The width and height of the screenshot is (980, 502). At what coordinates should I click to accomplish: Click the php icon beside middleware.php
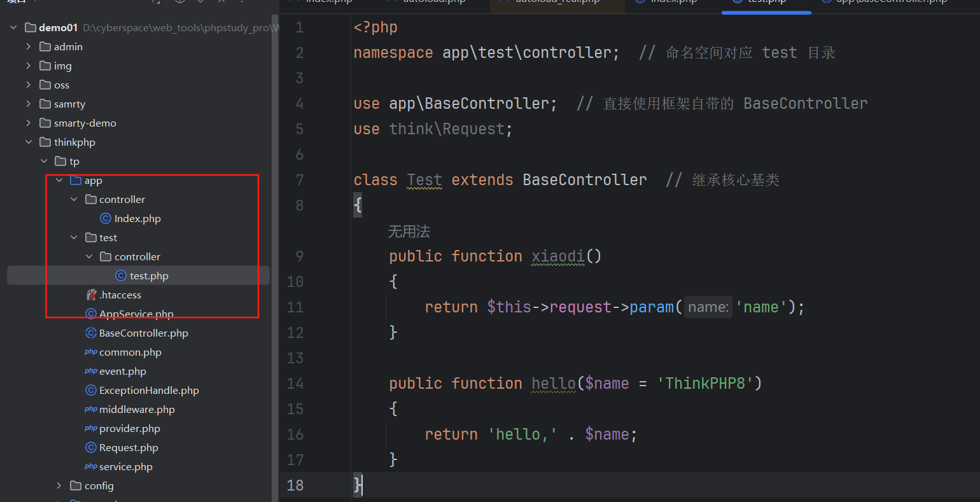coord(91,409)
